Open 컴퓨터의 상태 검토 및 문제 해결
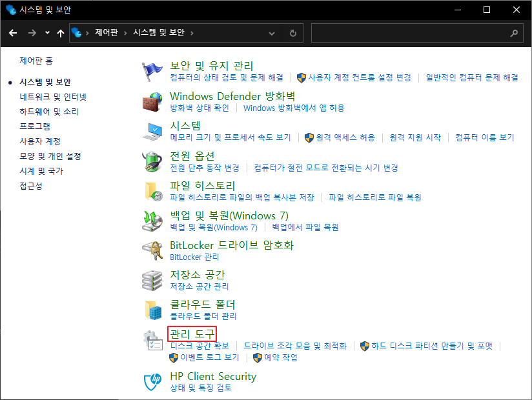This screenshot has width=532, height=400. click(227, 77)
